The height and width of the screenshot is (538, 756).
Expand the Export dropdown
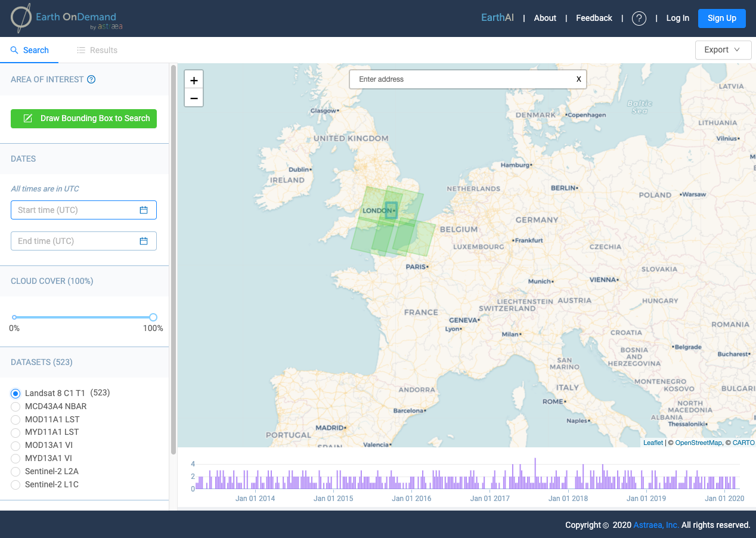point(722,50)
